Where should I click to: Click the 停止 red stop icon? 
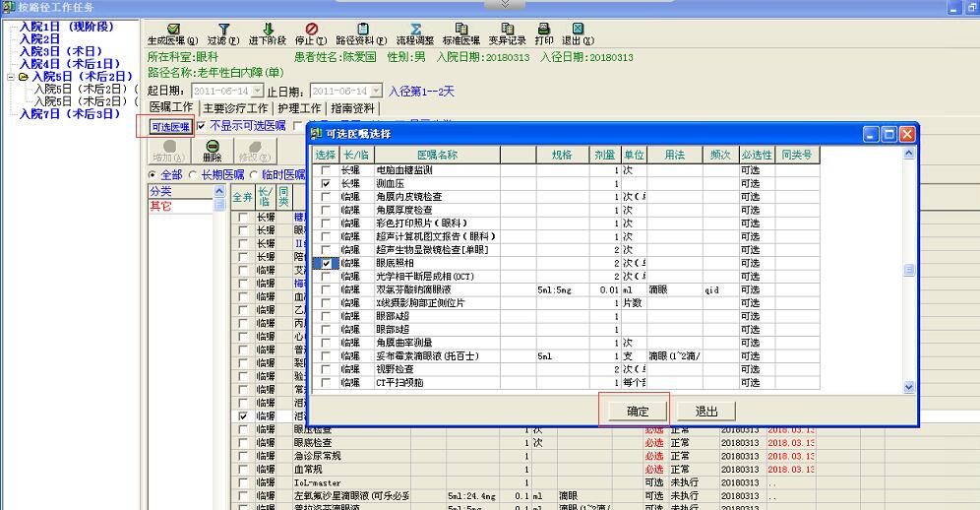pyautogui.click(x=311, y=29)
